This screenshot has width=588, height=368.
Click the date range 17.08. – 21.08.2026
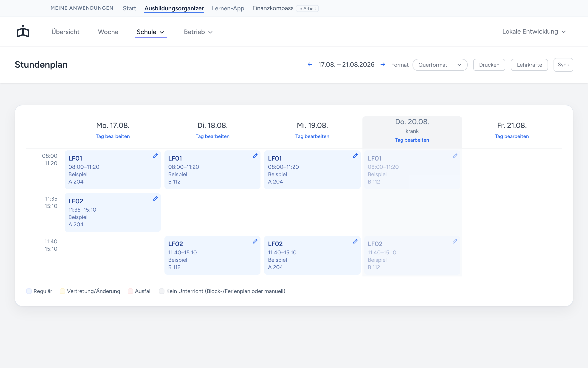[x=346, y=64]
